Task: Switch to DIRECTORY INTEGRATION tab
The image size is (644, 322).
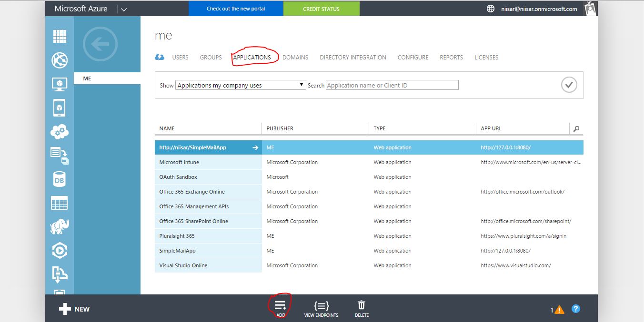Action: (353, 57)
